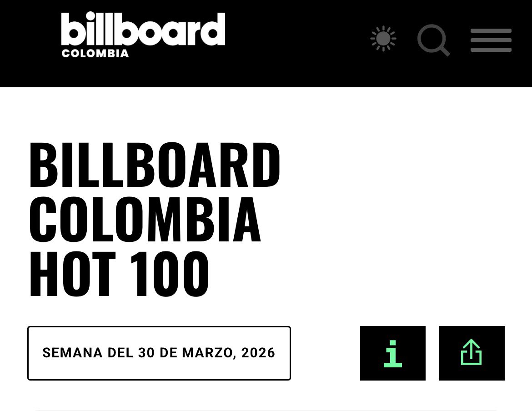Open the hamburger navigation menu
This screenshot has height=411, width=532.
coord(491,40)
